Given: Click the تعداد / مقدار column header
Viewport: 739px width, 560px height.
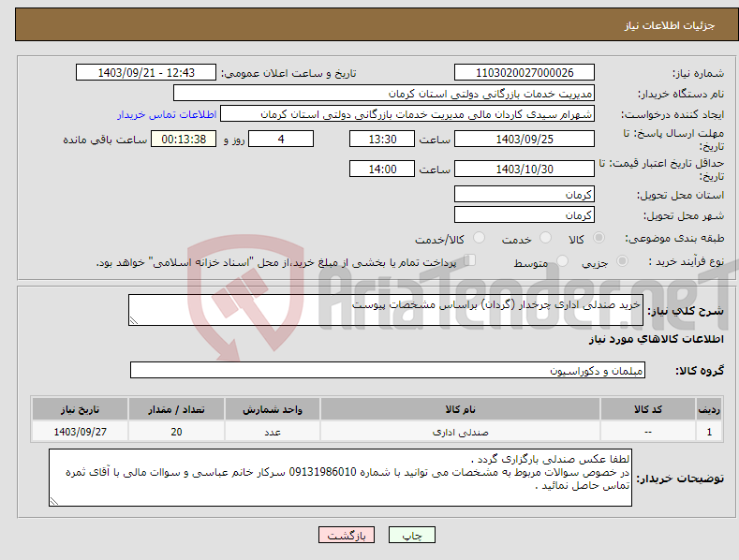Looking at the screenshot, I should click(176, 409).
